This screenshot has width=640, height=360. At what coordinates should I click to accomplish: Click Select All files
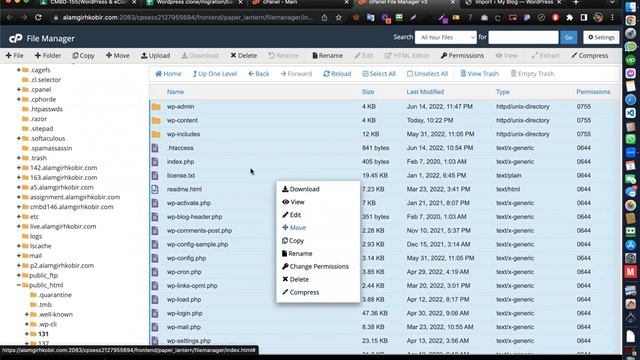tap(379, 74)
